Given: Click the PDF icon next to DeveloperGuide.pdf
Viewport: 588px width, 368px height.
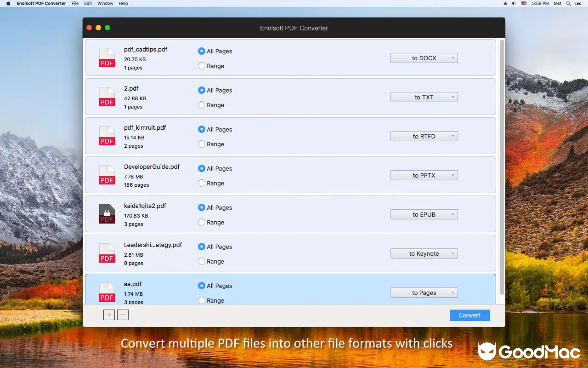Looking at the screenshot, I should point(107,175).
